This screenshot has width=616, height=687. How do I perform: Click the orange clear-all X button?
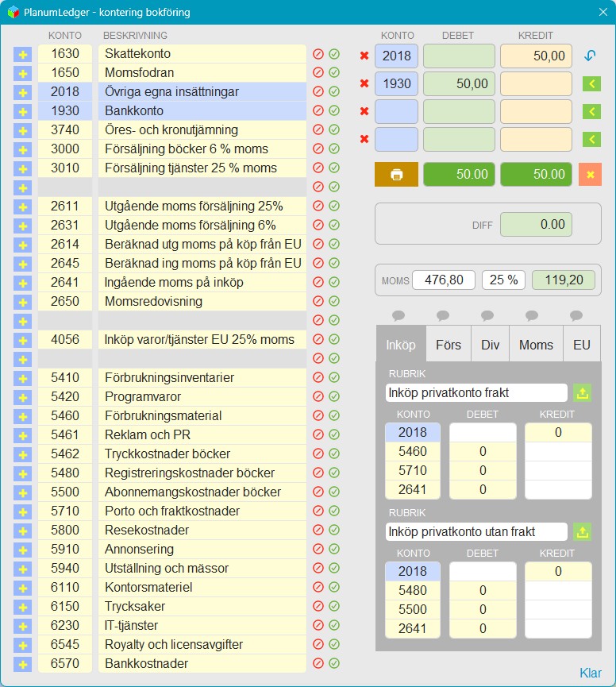[590, 175]
